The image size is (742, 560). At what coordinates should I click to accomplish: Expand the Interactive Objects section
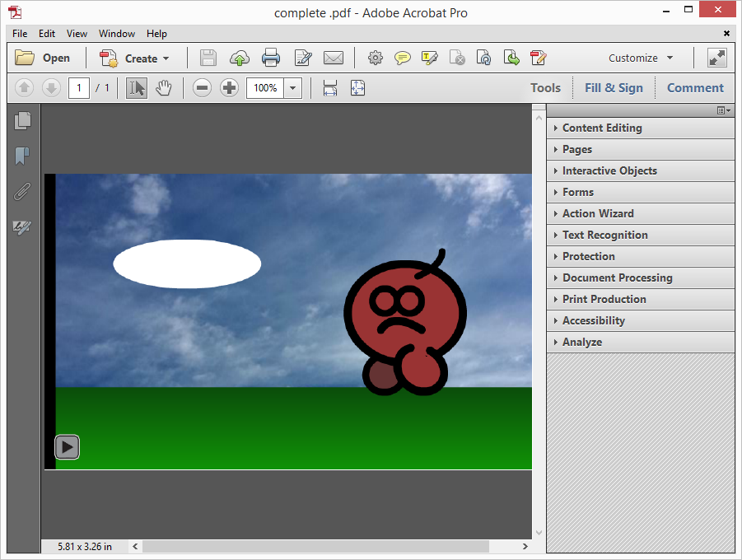pyautogui.click(x=640, y=170)
